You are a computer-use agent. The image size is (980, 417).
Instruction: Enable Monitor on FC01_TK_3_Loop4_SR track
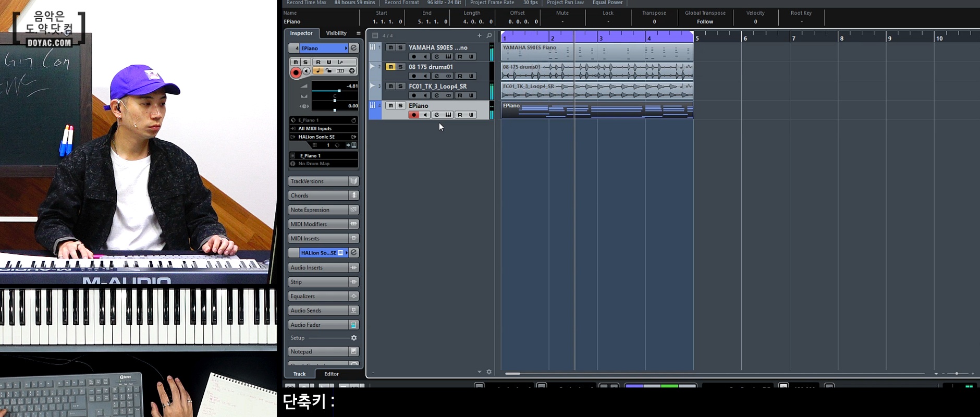tap(425, 95)
